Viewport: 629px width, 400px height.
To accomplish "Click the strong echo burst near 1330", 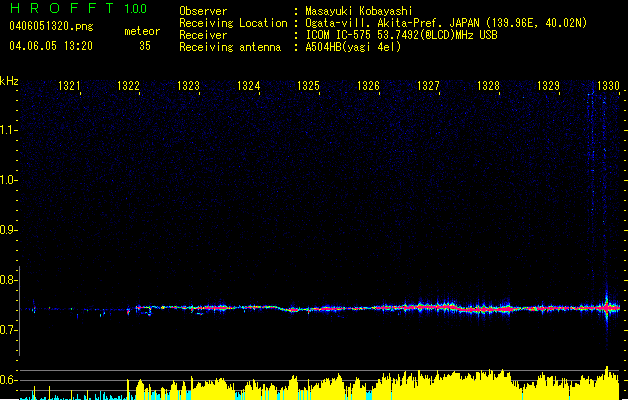I will (607, 308).
